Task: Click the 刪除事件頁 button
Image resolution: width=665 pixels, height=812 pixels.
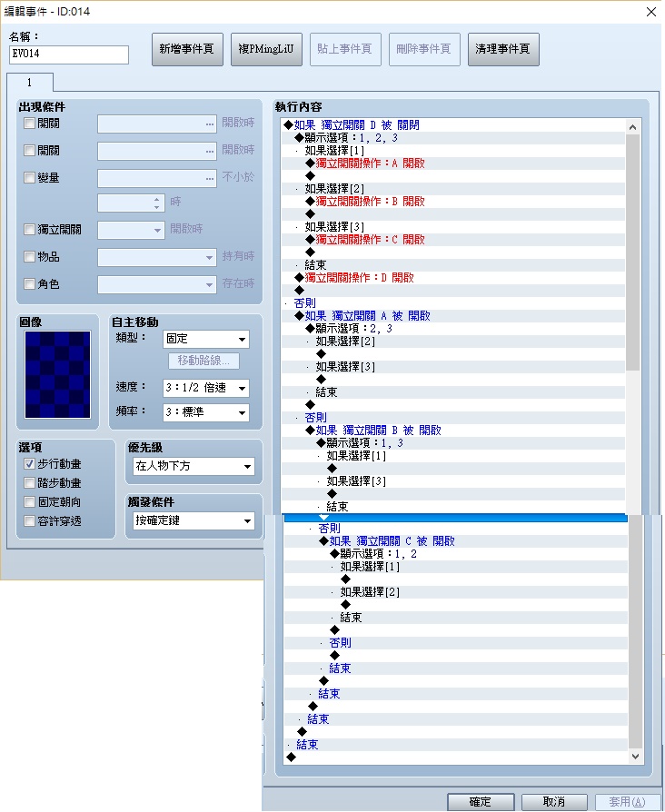Action: pos(424,49)
